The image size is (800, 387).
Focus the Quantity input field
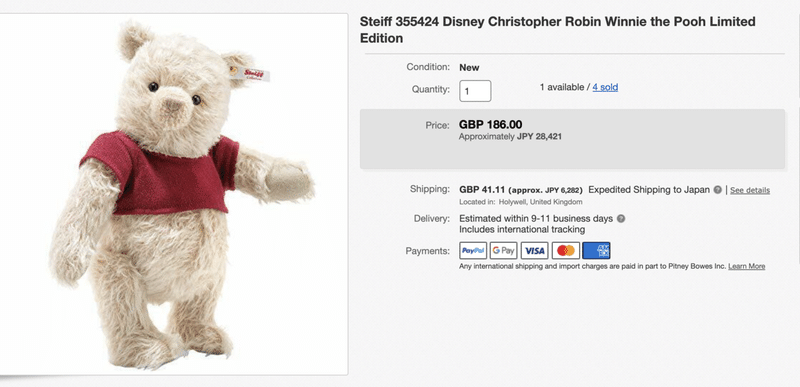[x=475, y=91]
